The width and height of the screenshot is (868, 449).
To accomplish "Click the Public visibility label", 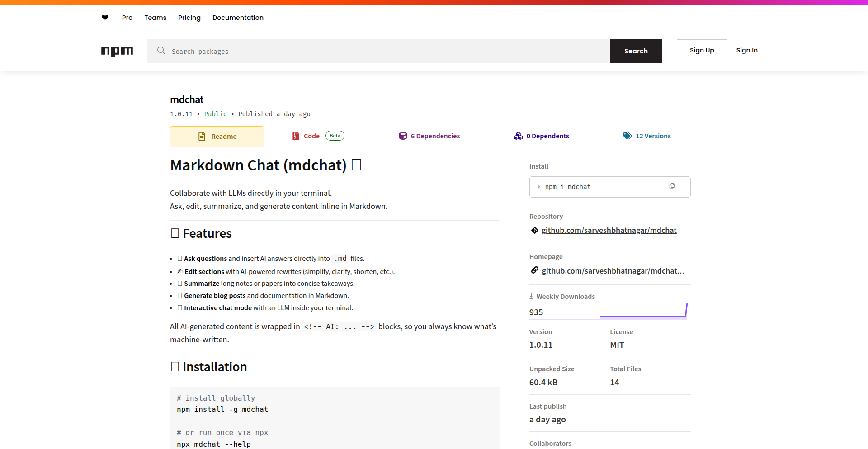I will (215, 114).
